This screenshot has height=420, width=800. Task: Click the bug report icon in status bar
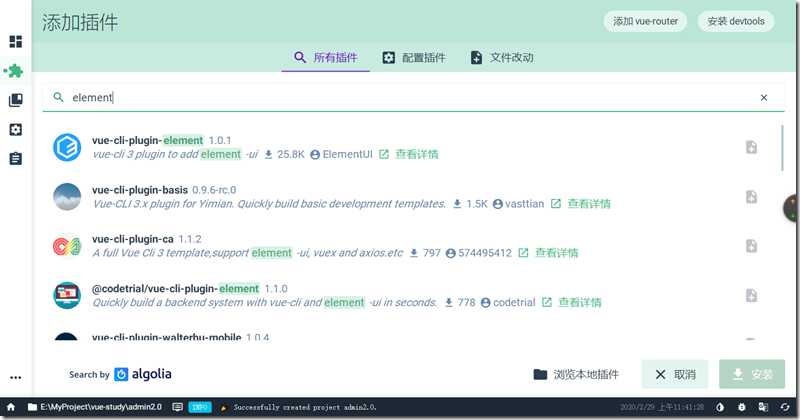click(x=742, y=407)
